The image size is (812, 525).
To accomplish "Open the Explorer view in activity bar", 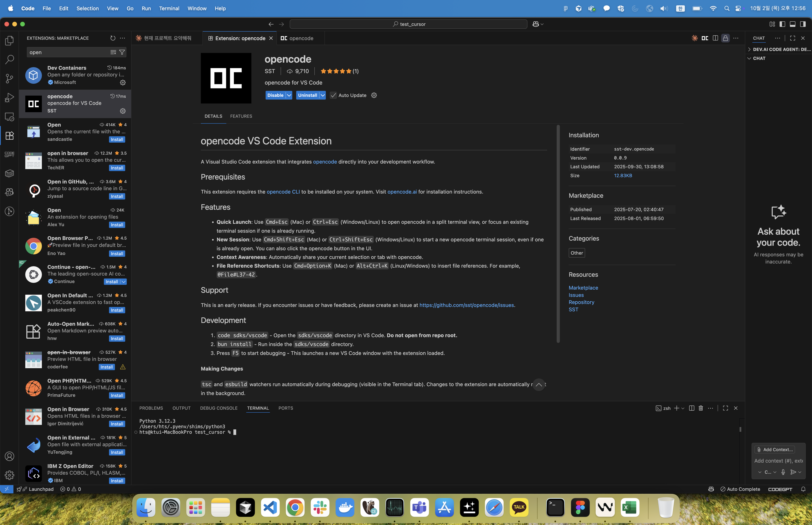I will coord(9,40).
